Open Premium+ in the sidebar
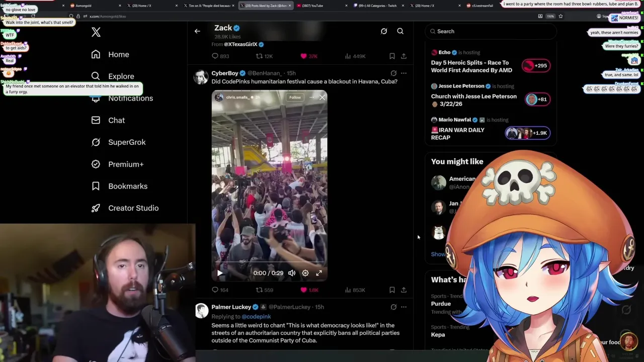Image resolution: width=644 pixels, height=362 pixels. (x=117, y=164)
